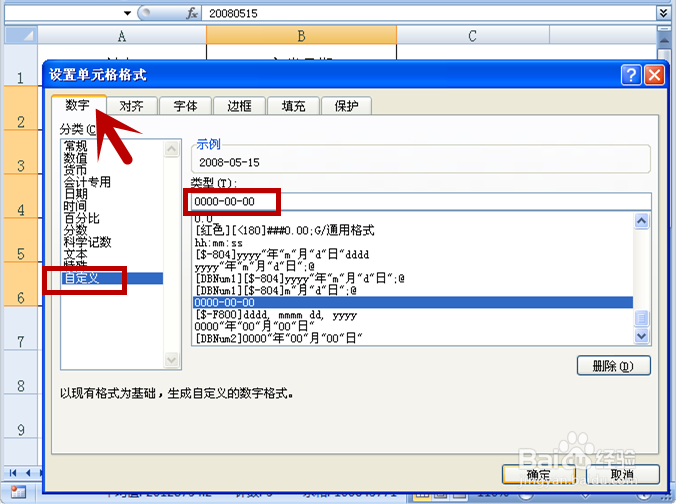Confirm with the 确定 button

coord(539,475)
